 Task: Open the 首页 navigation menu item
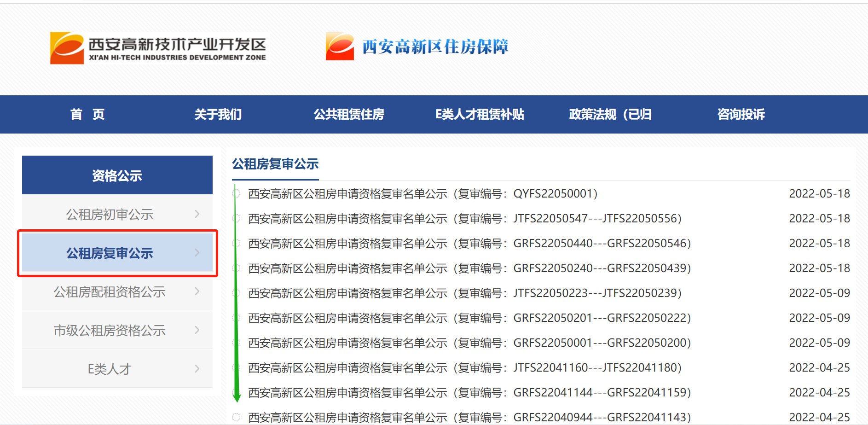coord(87,114)
